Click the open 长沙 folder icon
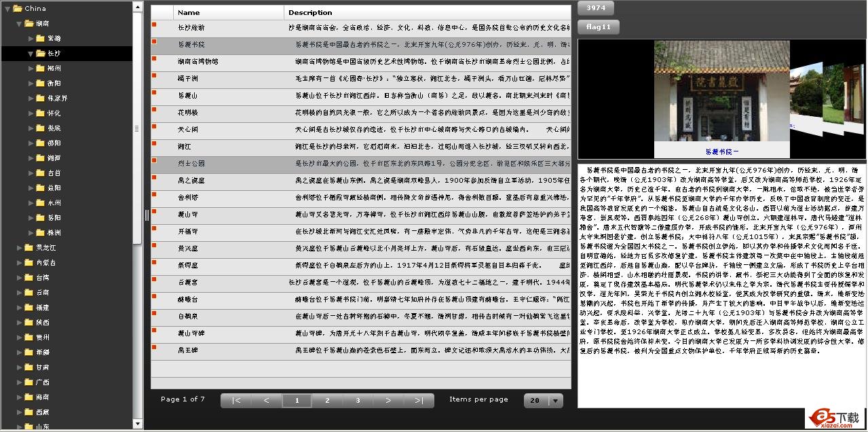 40,53
